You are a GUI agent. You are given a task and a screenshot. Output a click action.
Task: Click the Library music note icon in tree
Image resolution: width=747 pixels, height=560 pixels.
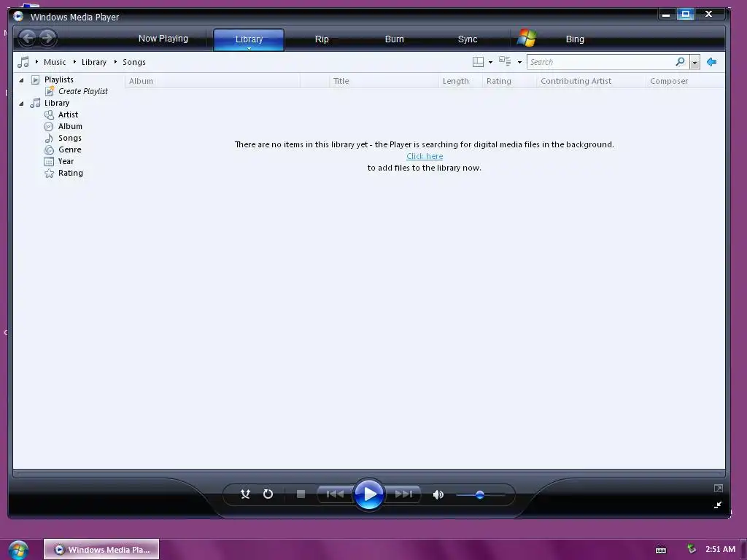(35, 103)
